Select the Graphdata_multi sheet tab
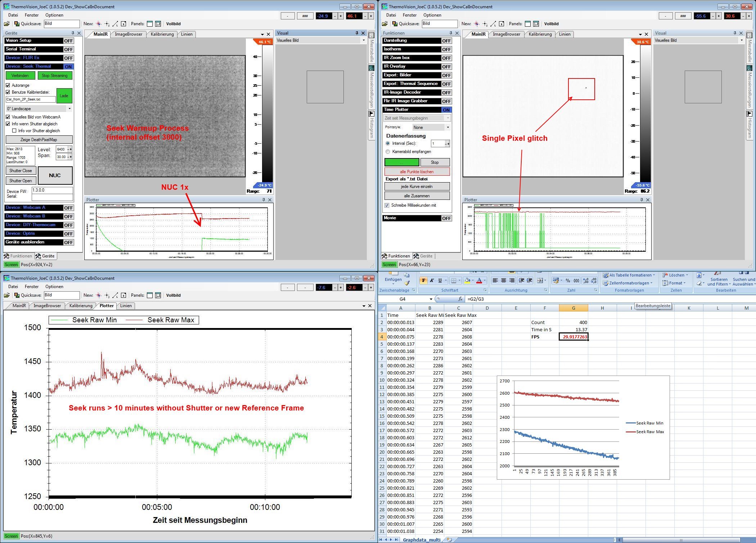Screen dimensions: 756x543 (x=421, y=539)
